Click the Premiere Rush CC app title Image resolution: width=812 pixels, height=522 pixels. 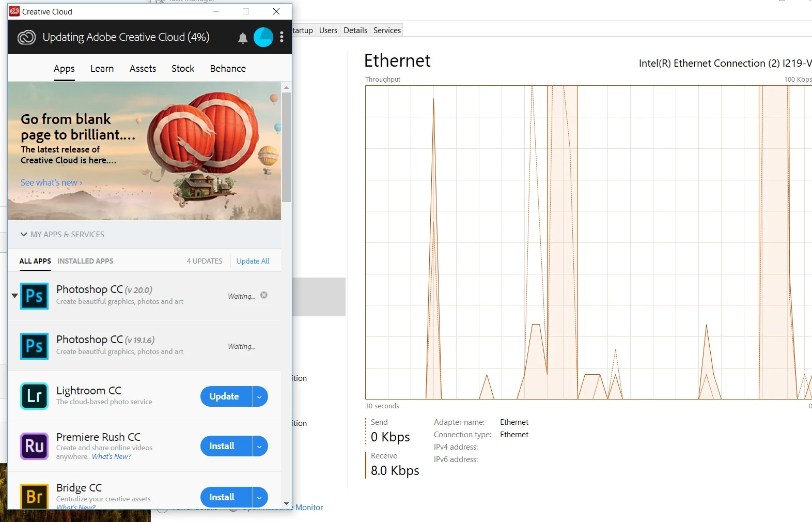tap(98, 437)
